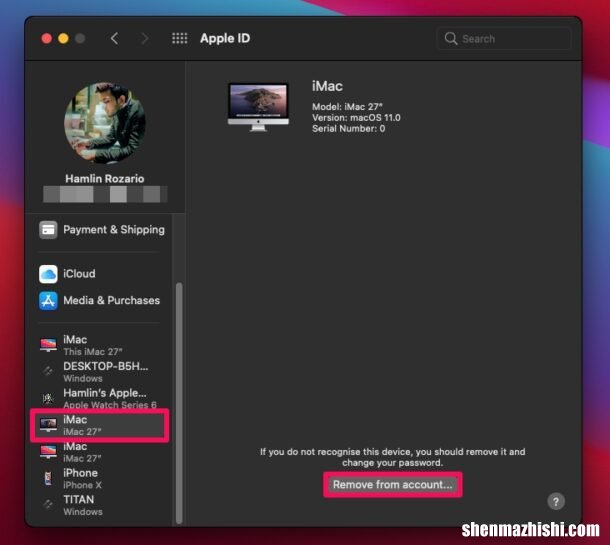Click the iMac image in detail pane
Screen dimensions: 610x545
click(258, 107)
